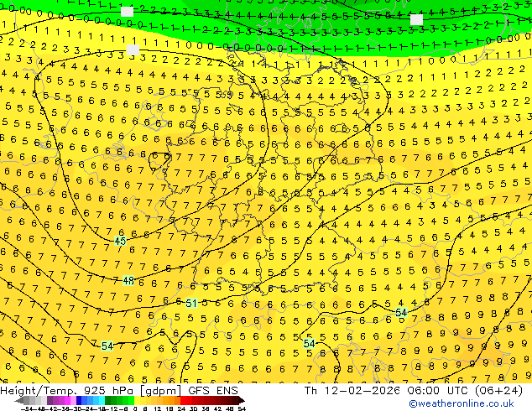The height and width of the screenshot is (411, 532).
Task: Click the legend value label 12
Action: point(158,408)
